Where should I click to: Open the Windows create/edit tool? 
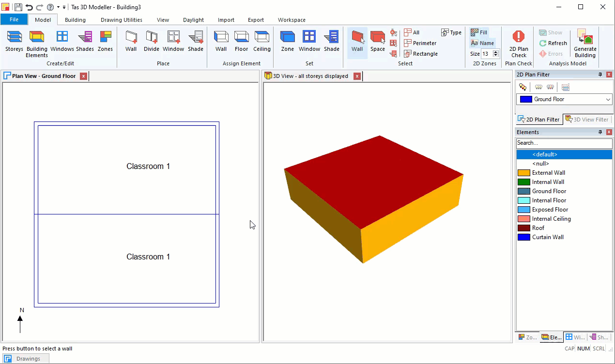[62, 41]
